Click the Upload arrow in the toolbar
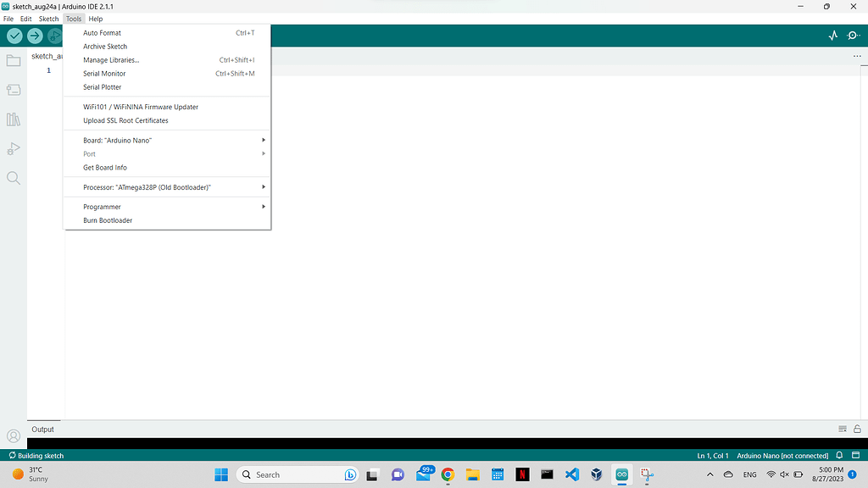This screenshot has width=868, height=488. point(35,36)
